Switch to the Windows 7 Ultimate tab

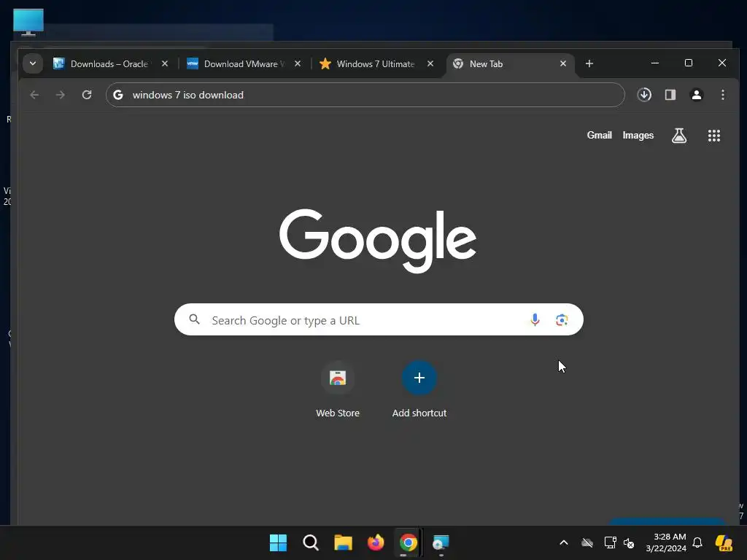pos(376,64)
